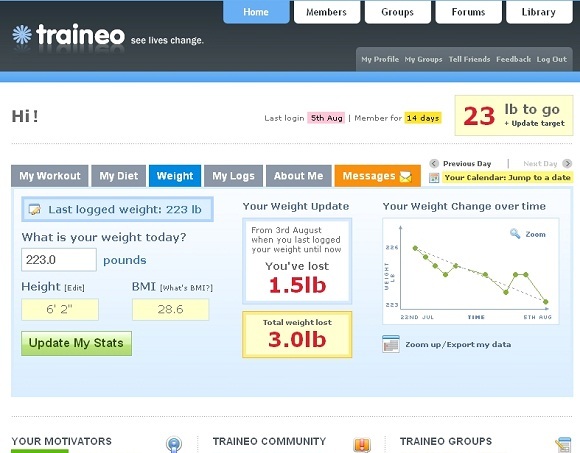
Task: Click the notepad icon next to Last logged weight
Action: tap(34, 209)
